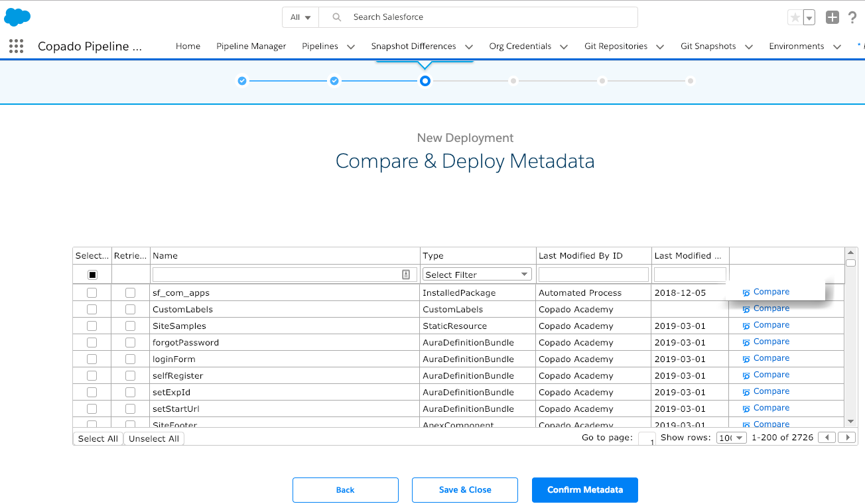Screen dimensions: 865x504
Task: Click the Back button
Action: tap(346, 490)
